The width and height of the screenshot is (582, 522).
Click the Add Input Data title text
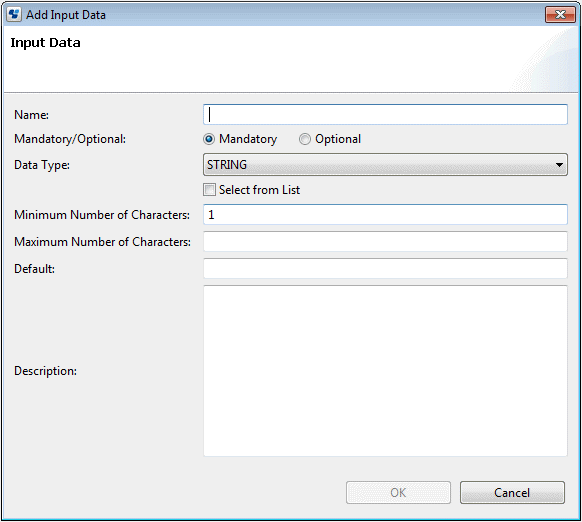point(66,15)
